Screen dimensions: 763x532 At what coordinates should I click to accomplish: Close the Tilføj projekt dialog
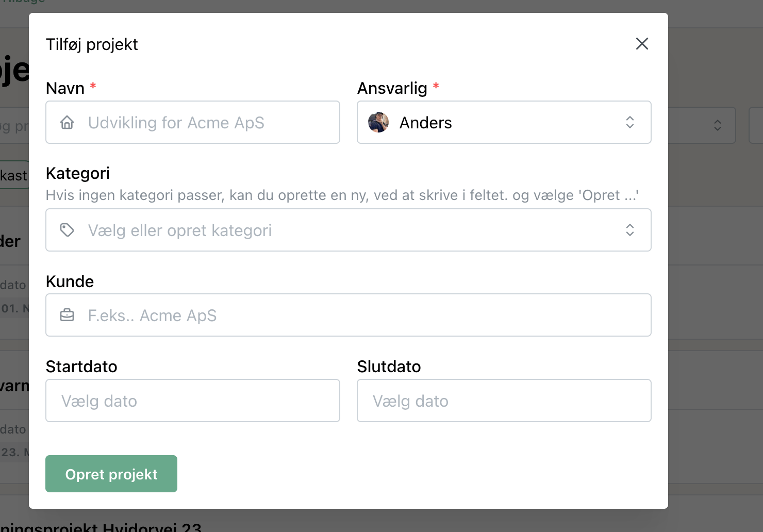[642, 44]
